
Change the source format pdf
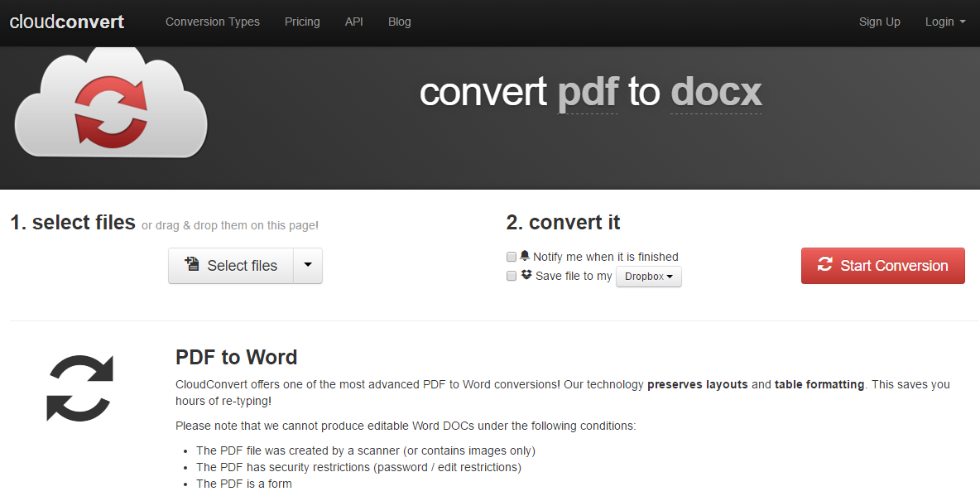(588, 93)
